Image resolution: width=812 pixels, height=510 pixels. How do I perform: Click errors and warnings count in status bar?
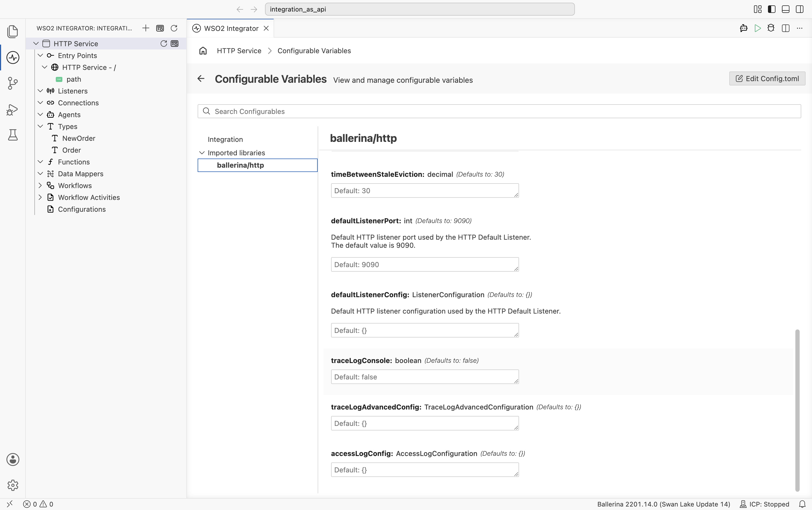click(38, 504)
